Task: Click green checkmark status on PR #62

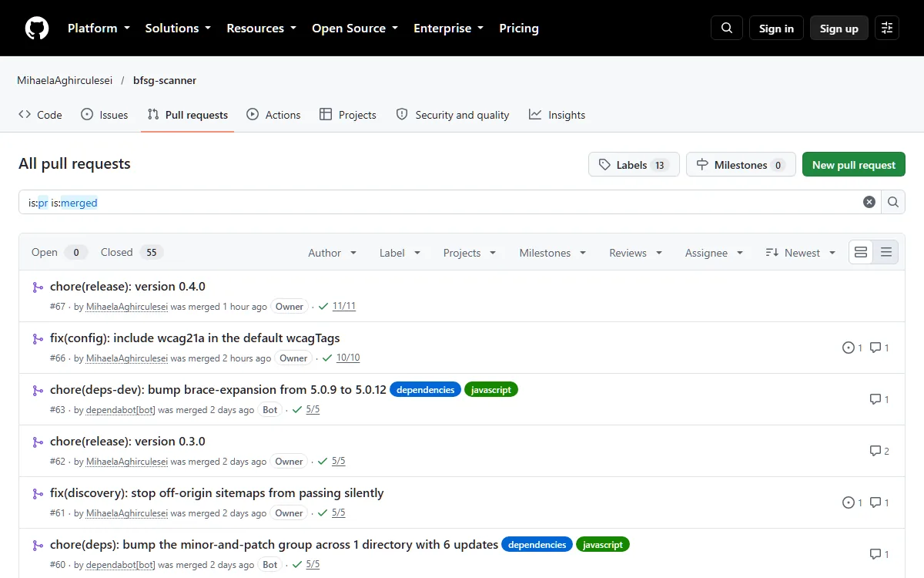Action: click(x=323, y=461)
